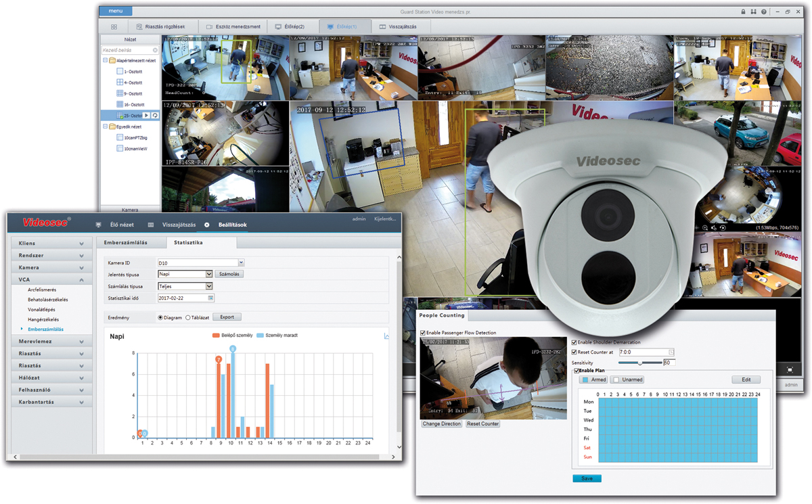Click the monitor icon beside Élő nézet
Viewport: 812px width, 504px height.
point(99,225)
